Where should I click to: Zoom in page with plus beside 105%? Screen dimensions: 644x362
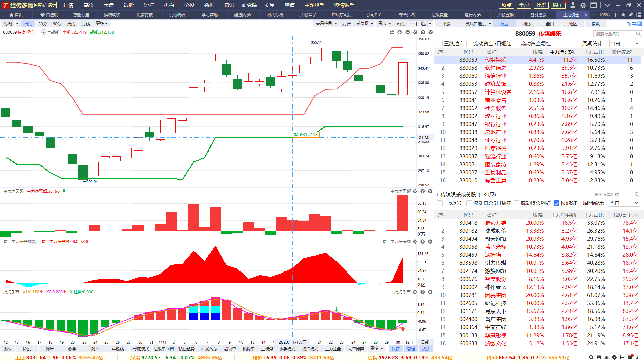click(615, 15)
